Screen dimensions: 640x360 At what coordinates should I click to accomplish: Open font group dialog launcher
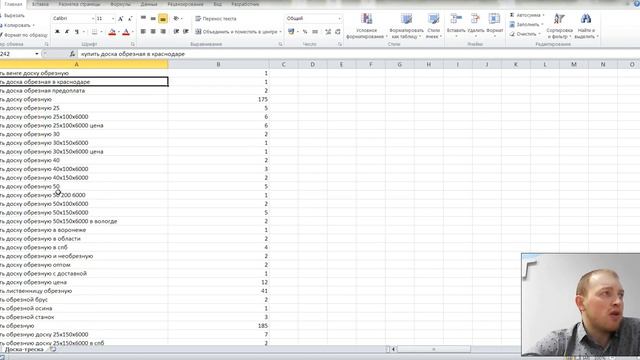click(133, 44)
